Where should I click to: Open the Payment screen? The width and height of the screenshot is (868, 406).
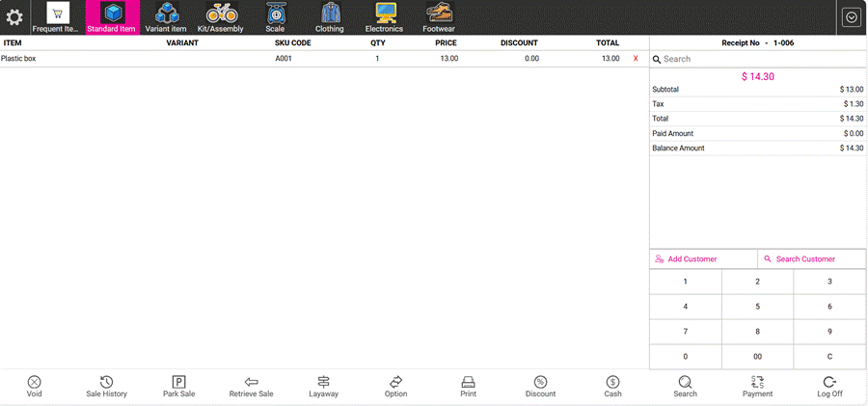[758, 387]
